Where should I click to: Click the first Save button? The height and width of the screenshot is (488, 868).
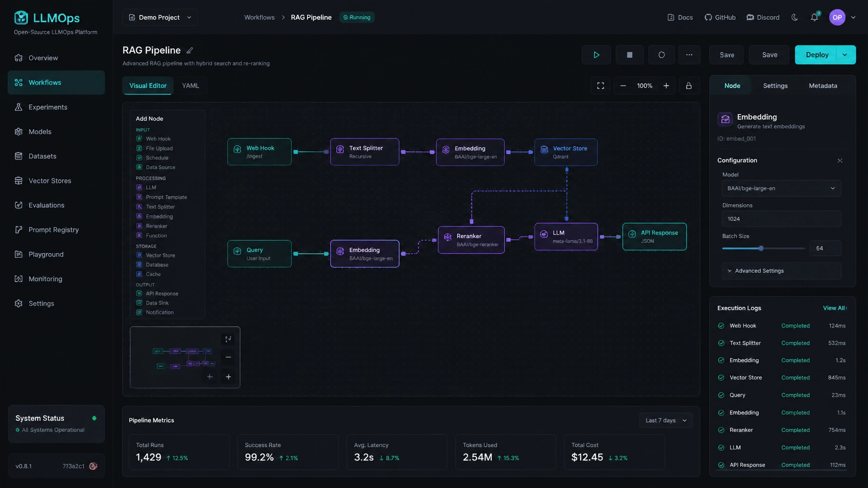pyautogui.click(x=727, y=55)
